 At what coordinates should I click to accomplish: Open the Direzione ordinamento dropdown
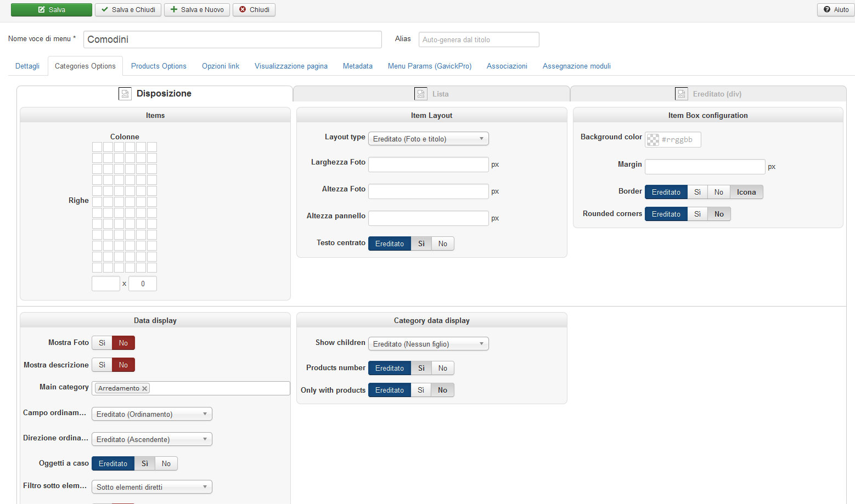point(152,439)
